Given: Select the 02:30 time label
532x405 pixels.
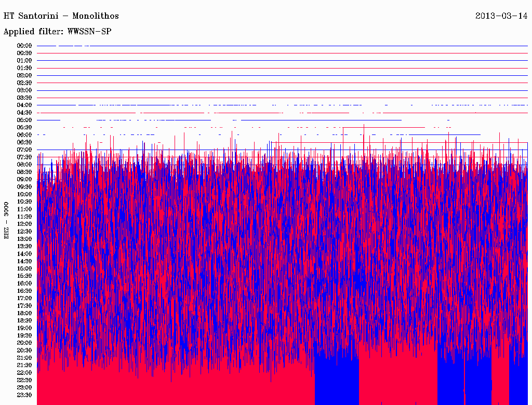Looking at the screenshot, I should (x=24, y=83).
